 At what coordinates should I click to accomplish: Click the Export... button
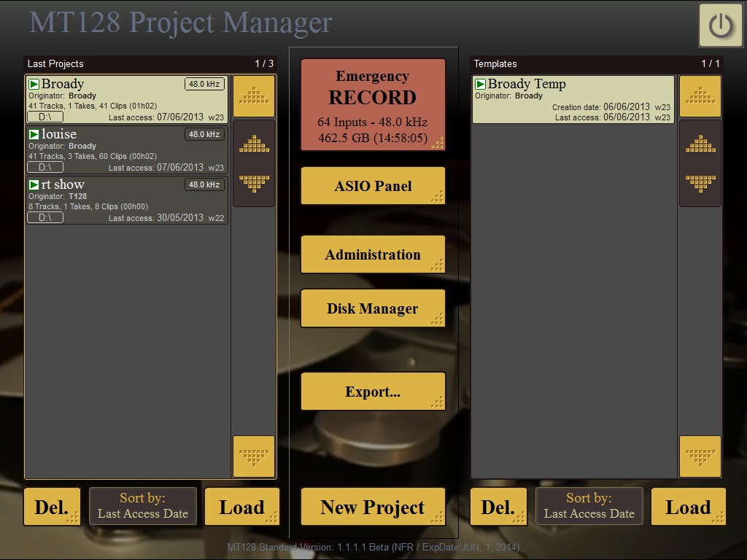pos(373,392)
